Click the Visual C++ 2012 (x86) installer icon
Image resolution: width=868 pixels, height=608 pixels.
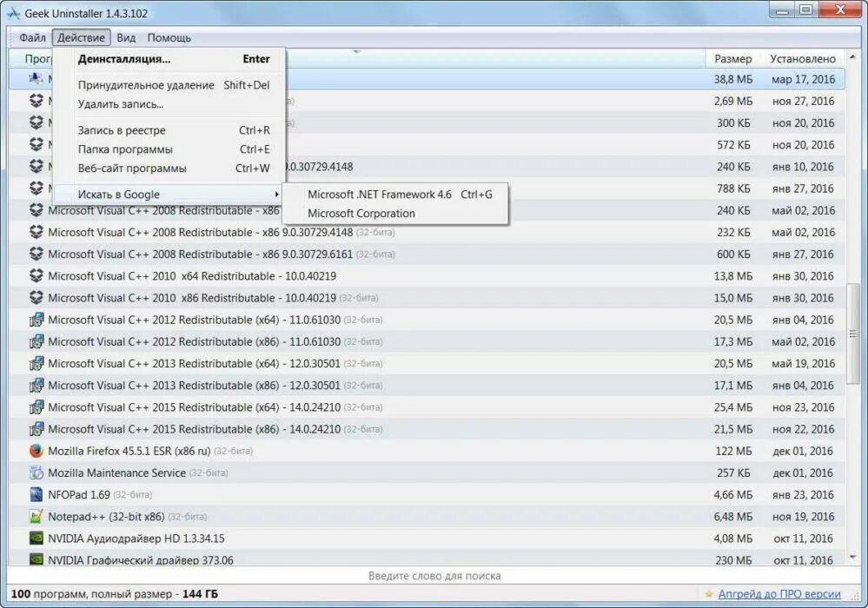pos(36,341)
